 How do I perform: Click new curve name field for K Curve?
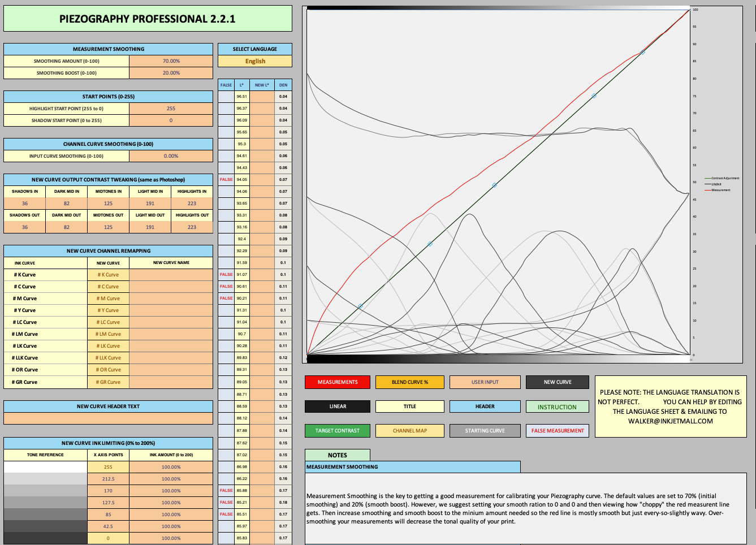[171, 275]
